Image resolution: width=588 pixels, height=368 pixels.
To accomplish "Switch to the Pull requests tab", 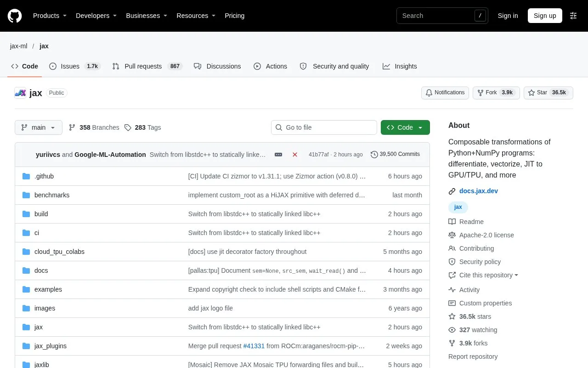I will 147,66.
